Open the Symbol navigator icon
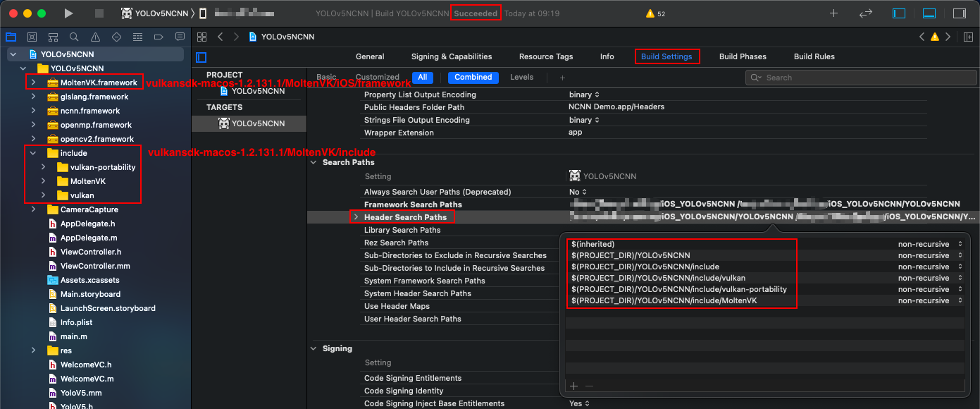The height and width of the screenshot is (409, 980). click(x=53, y=37)
